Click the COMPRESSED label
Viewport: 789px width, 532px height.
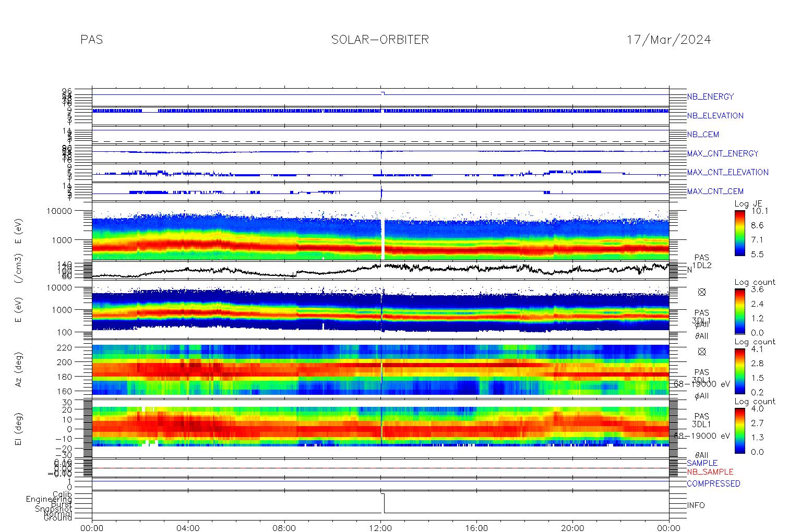713,483
